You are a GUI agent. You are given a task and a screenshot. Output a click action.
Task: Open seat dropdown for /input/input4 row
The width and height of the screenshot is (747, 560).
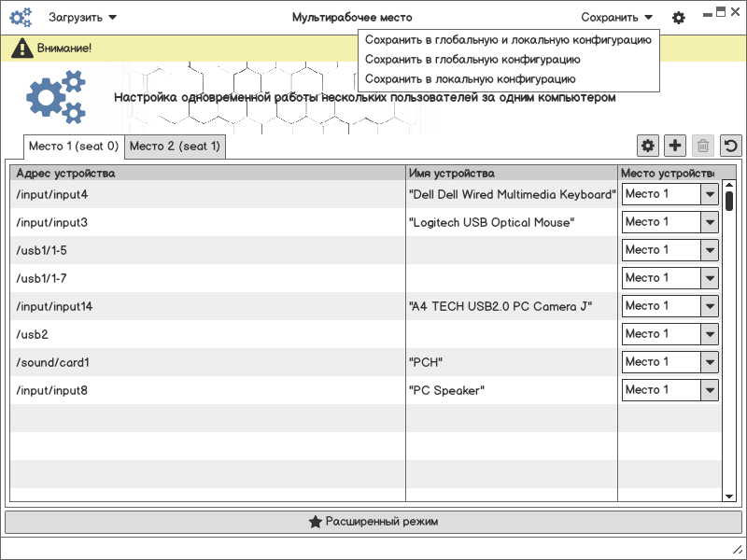coord(669,194)
